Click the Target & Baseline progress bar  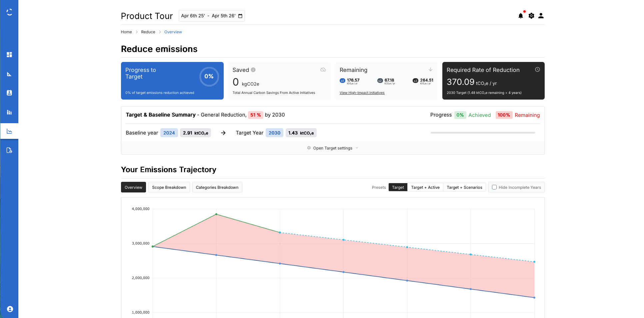point(483,132)
